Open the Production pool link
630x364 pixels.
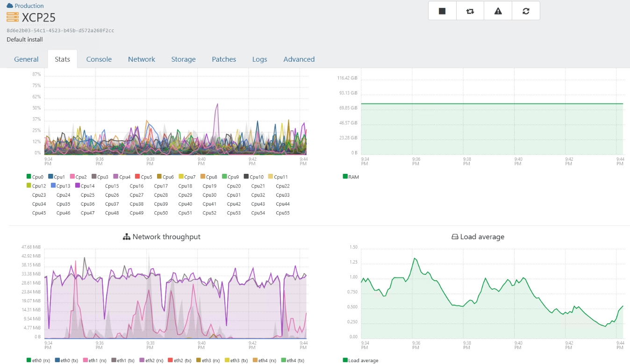[x=29, y=6]
